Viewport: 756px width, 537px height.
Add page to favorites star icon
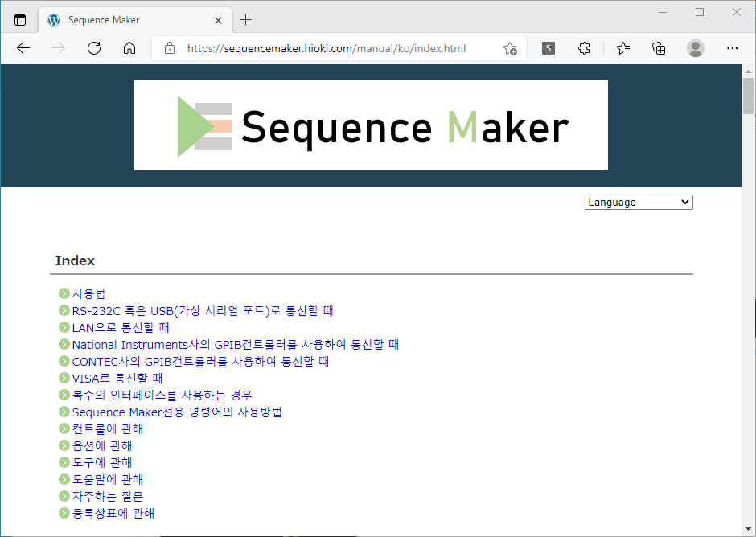[x=510, y=49]
